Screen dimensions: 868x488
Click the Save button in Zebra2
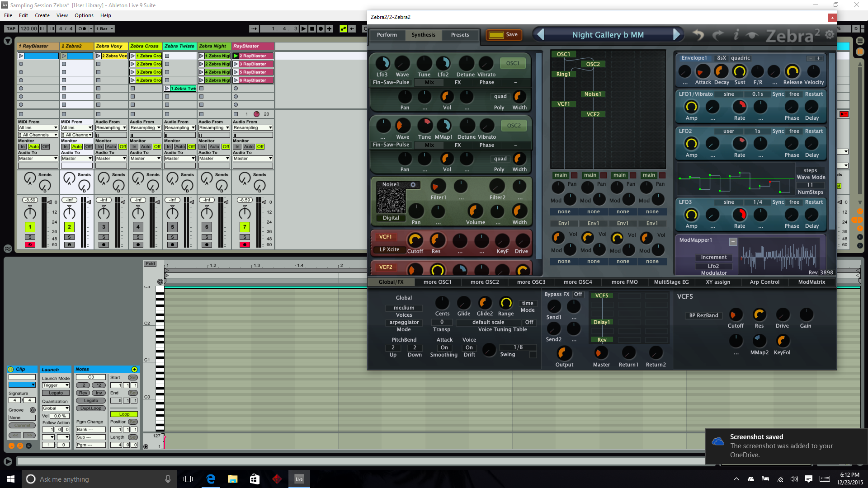pyautogui.click(x=505, y=35)
